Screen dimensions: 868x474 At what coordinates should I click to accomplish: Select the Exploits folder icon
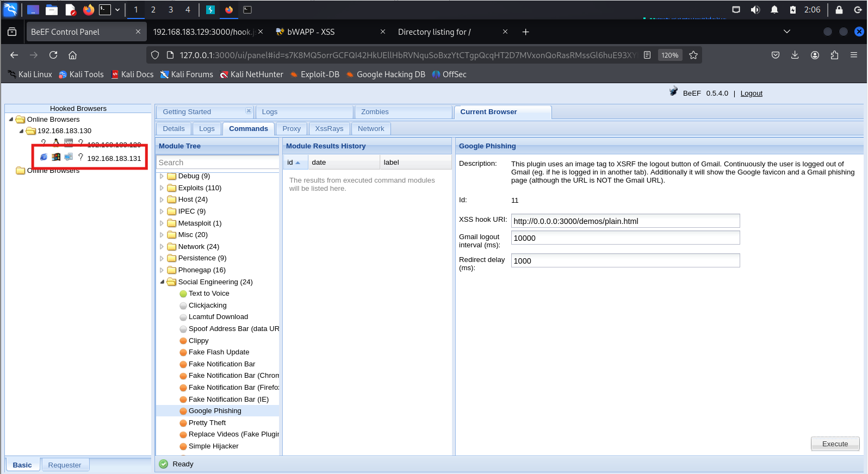pos(172,188)
